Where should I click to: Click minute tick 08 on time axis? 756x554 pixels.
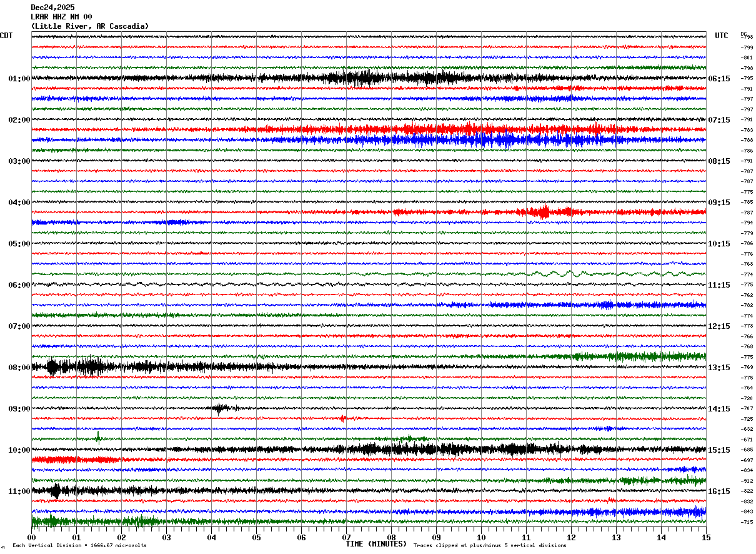[391, 537]
